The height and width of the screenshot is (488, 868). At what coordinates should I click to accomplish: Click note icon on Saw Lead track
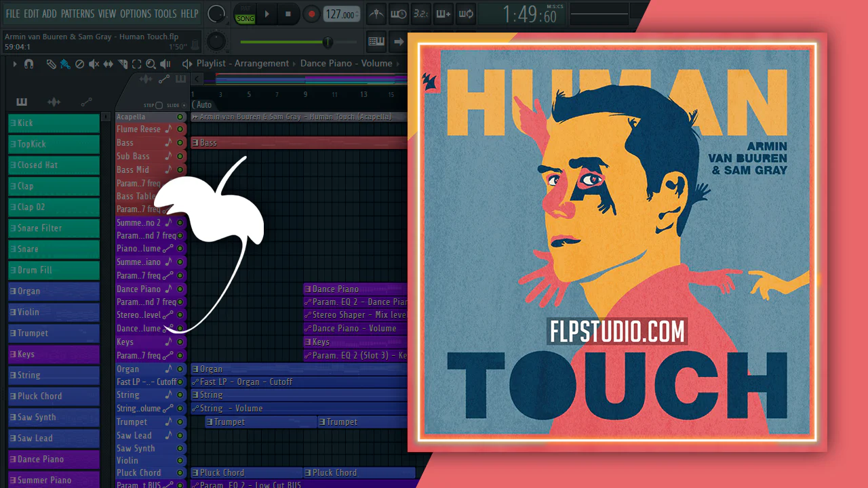click(168, 435)
